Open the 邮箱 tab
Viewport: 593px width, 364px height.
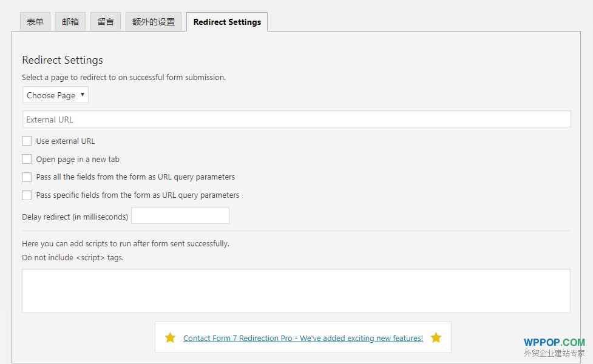click(x=70, y=22)
